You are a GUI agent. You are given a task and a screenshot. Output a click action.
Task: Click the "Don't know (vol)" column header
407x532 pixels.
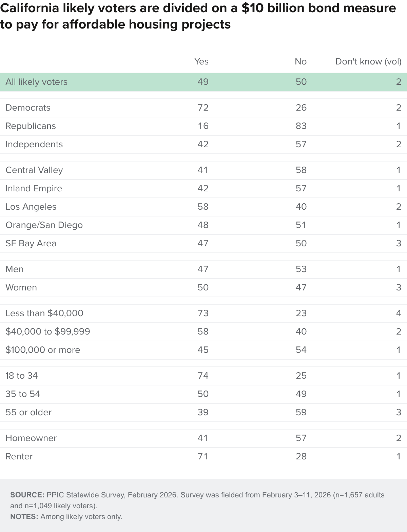pos(368,61)
